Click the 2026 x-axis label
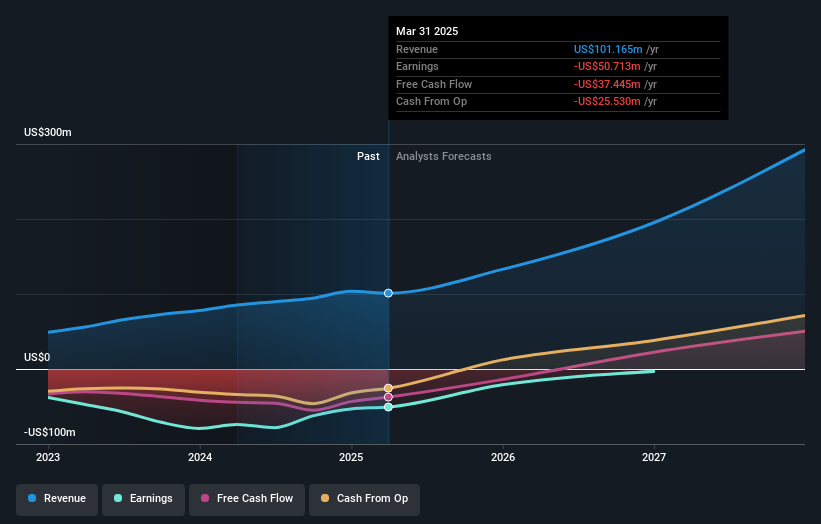This screenshot has height=524, width=821. click(503, 457)
